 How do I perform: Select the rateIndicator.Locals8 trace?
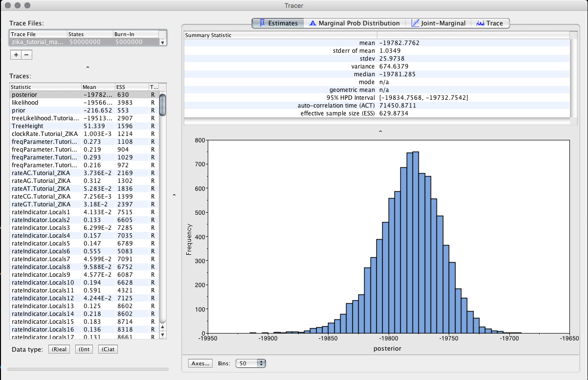pos(85,267)
